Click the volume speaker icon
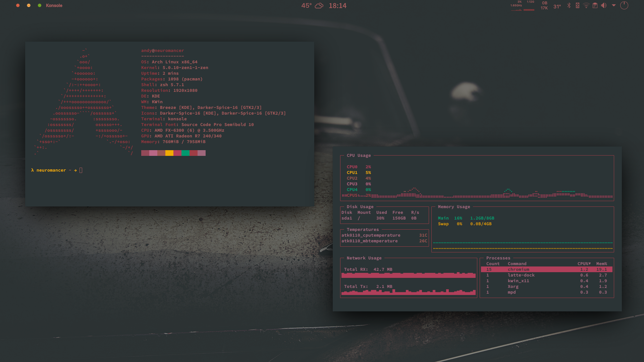This screenshot has height=362, width=644. (604, 5)
